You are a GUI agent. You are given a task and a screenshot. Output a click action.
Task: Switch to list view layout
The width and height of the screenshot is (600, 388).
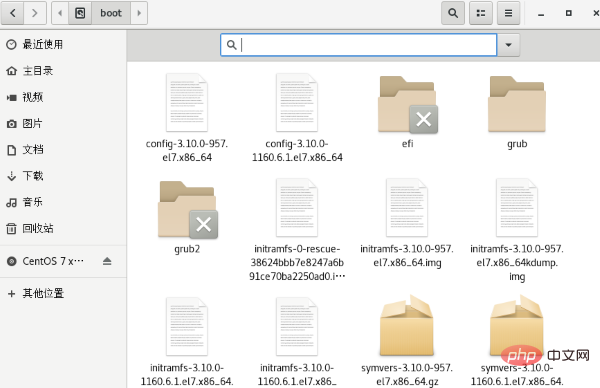481,13
